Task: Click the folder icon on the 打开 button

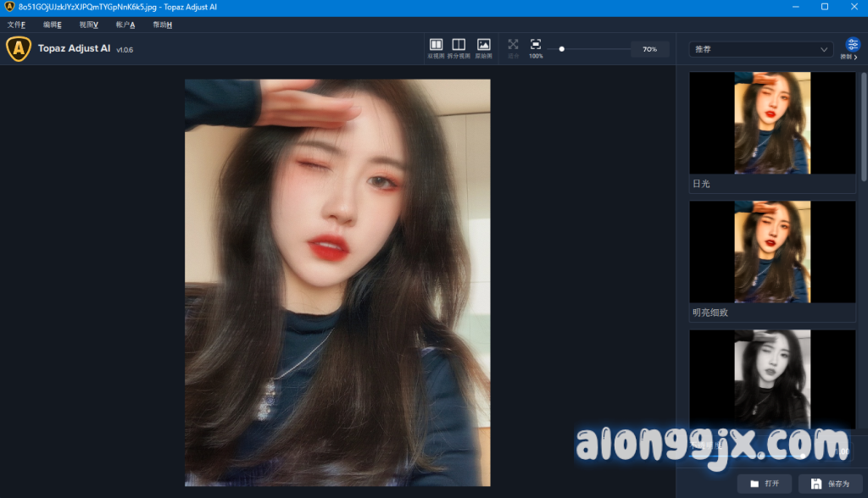Action: pos(754,484)
